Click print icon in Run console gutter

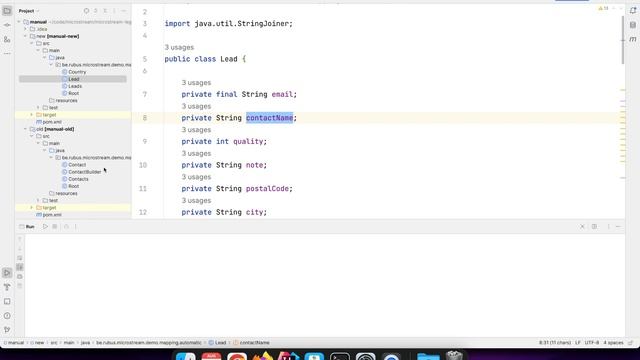pyautogui.click(x=20, y=277)
